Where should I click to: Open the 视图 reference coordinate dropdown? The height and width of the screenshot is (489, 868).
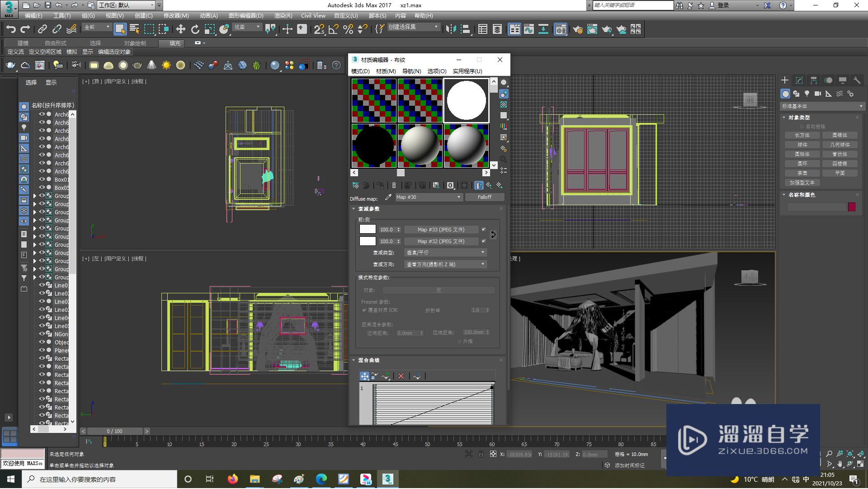point(247,28)
